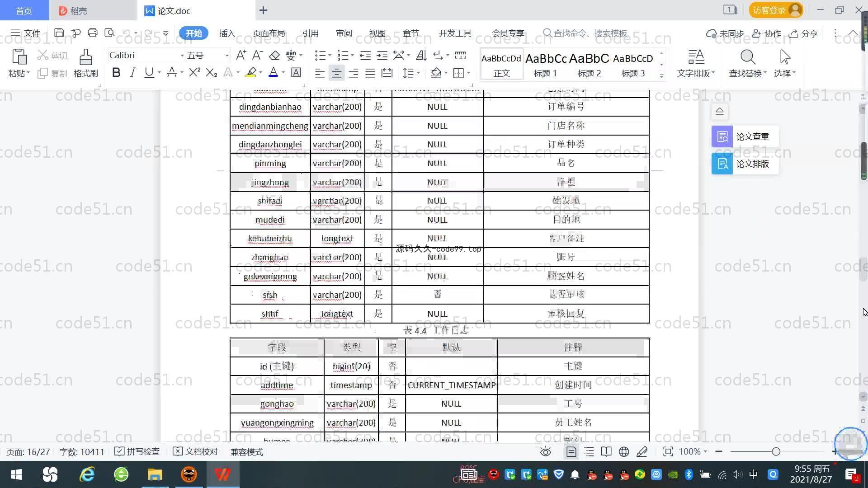Expand quick access toolbar customization arrow

166,33
